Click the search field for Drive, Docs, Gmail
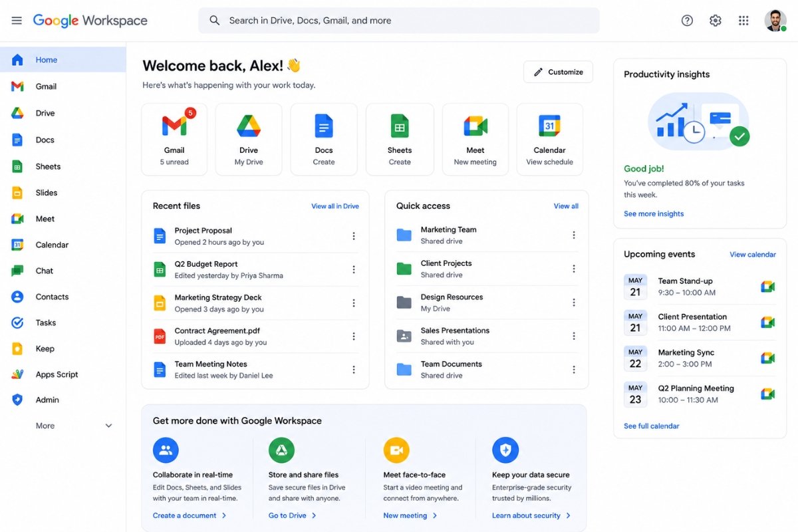Viewport: 798px width, 532px height. coord(399,21)
